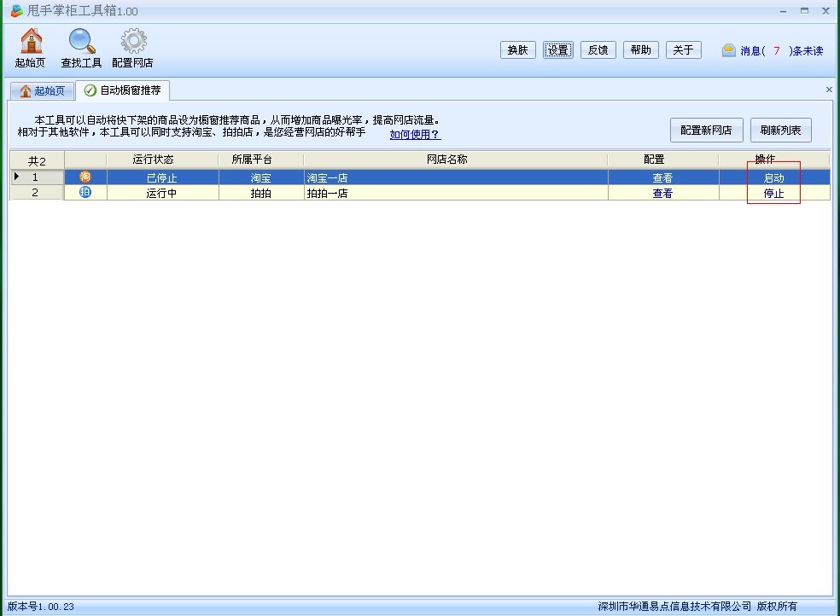Click 停止 to stop 拍拍一店

coord(773,193)
